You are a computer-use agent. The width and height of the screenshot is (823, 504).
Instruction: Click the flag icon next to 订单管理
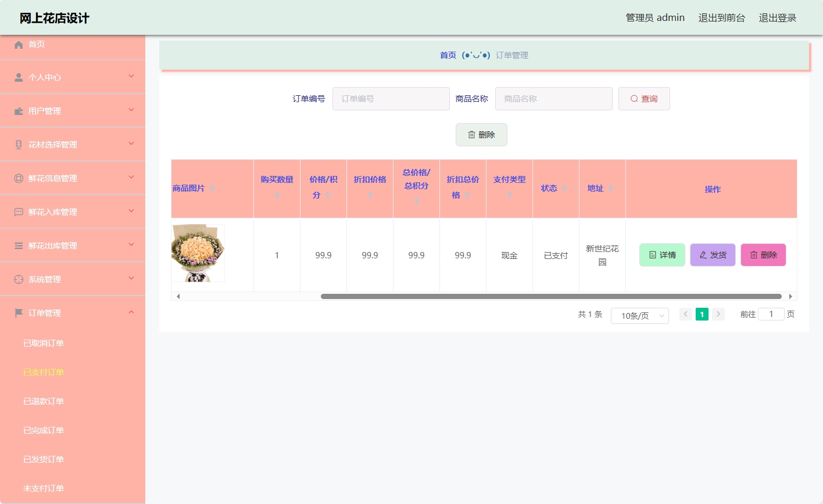click(x=18, y=312)
